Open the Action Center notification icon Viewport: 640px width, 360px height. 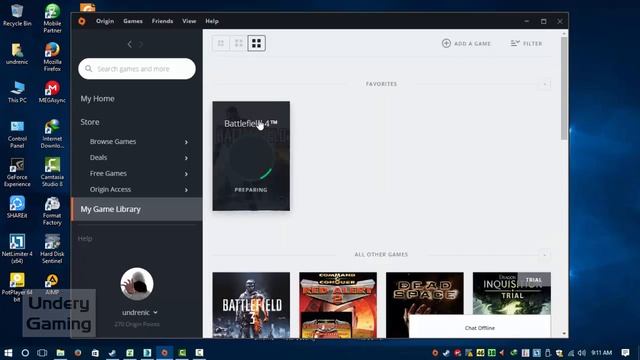tap(625, 353)
